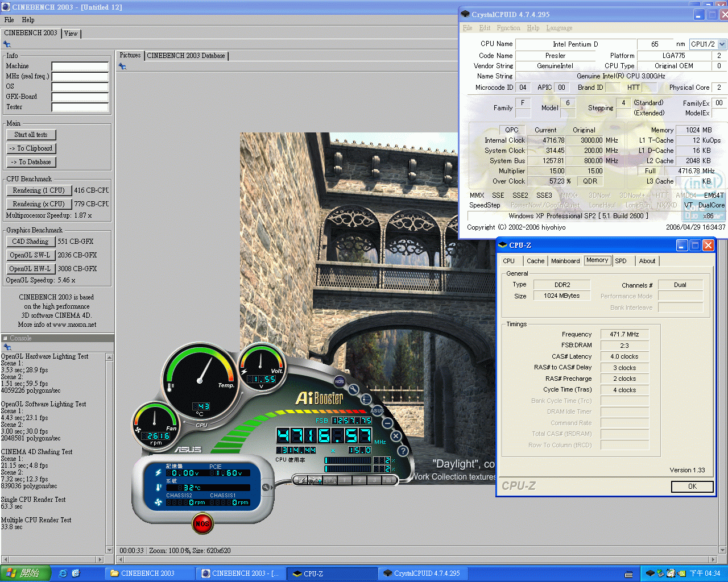The width and height of the screenshot is (728, 582).
Task: Run the OpenGL HW-L benchmark
Action: pyautogui.click(x=31, y=269)
